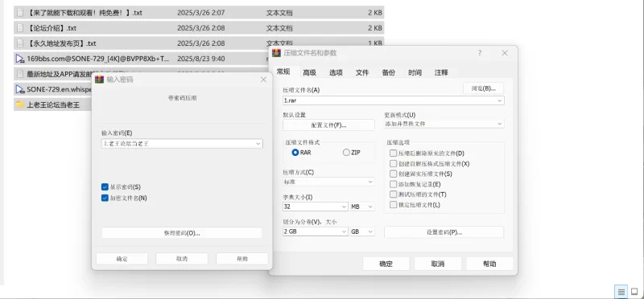Viewport: 644px width, 299px height.
Task: Enable 创建自解压格式压缩文件(X)
Action: click(x=394, y=164)
